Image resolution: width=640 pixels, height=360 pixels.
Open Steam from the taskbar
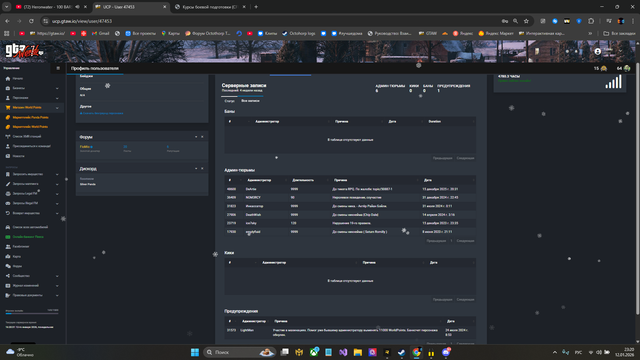click(x=402, y=352)
